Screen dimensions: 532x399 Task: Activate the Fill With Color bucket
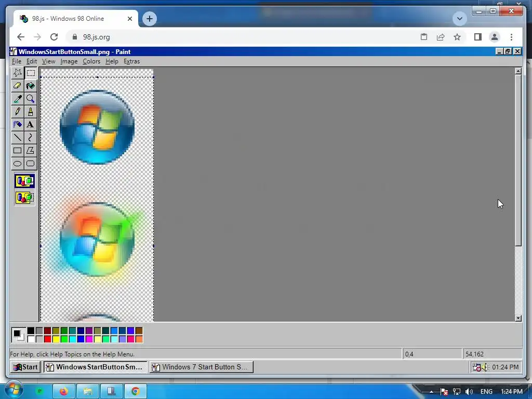click(x=31, y=86)
